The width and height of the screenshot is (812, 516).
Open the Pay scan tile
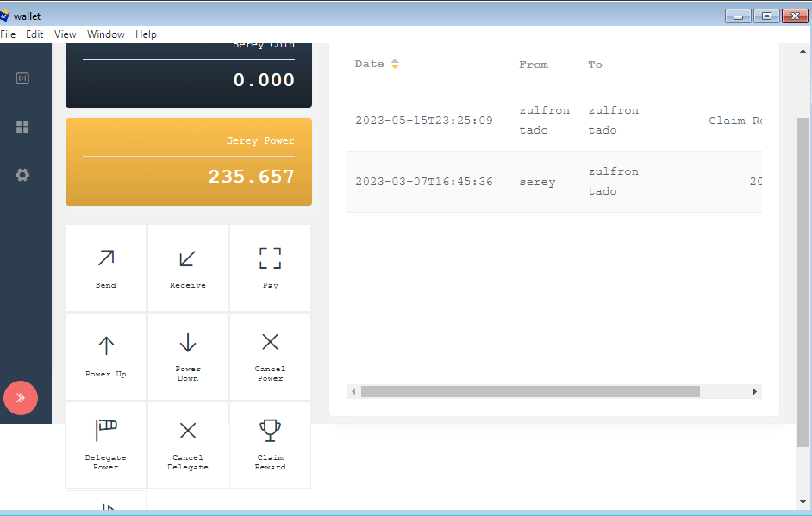pos(270,268)
